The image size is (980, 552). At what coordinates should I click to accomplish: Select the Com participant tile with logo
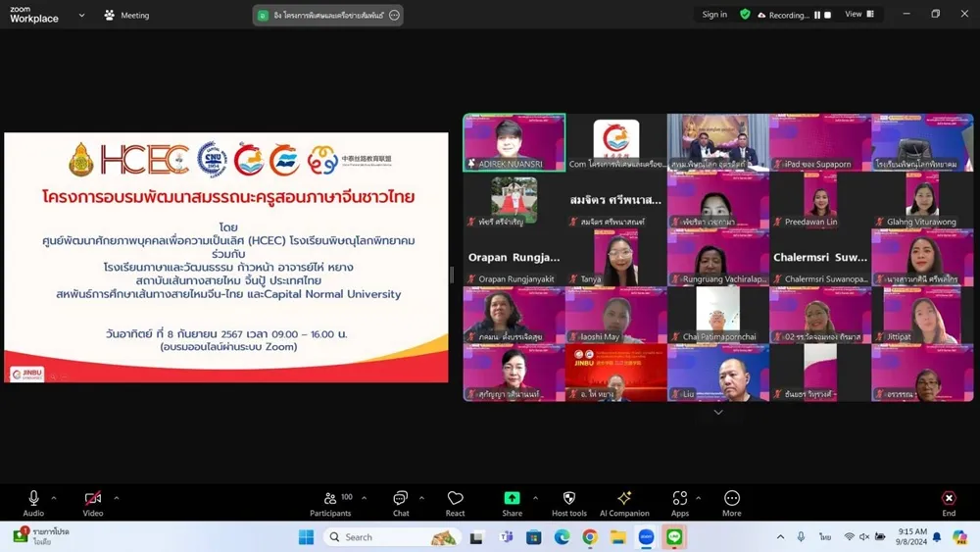tap(616, 142)
